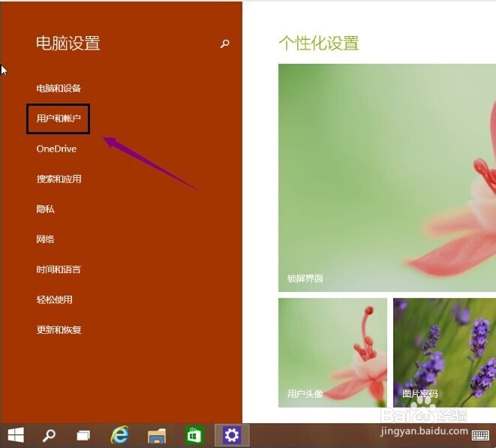Open File Explorer from taskbar
Image resolution: width=496 pixels, height=448 pixels.
point(157,436)
